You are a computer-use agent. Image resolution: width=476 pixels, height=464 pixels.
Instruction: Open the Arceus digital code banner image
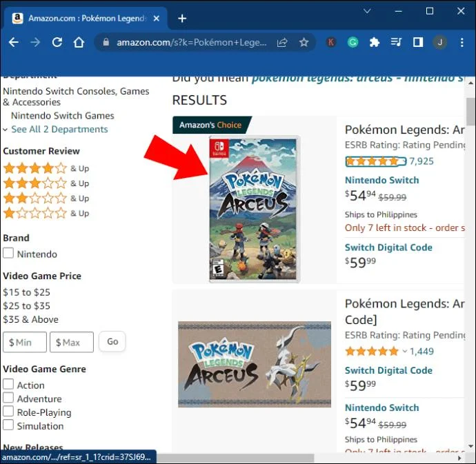[255, 364]
